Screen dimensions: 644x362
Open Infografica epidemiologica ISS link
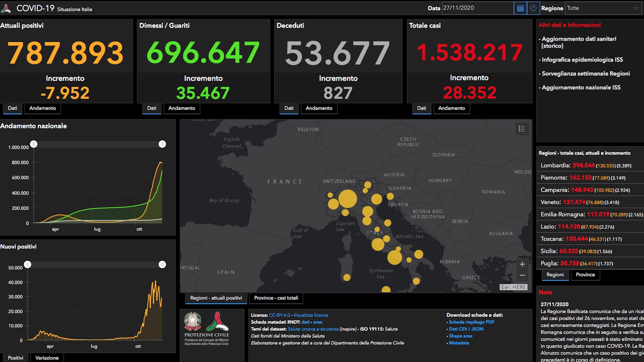pyautogui.click(x=582, y=60)
